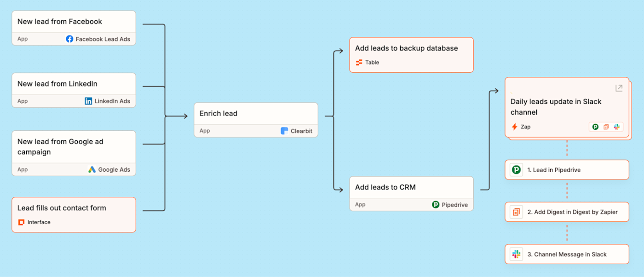Select the Enrich lead step
This screenshot has width=644, height=277.
[256, 120]
